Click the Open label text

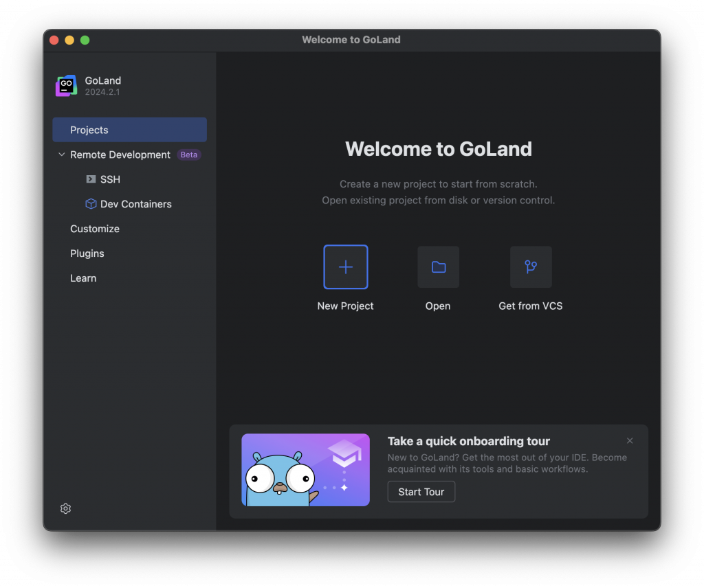(x=438, y=306)
